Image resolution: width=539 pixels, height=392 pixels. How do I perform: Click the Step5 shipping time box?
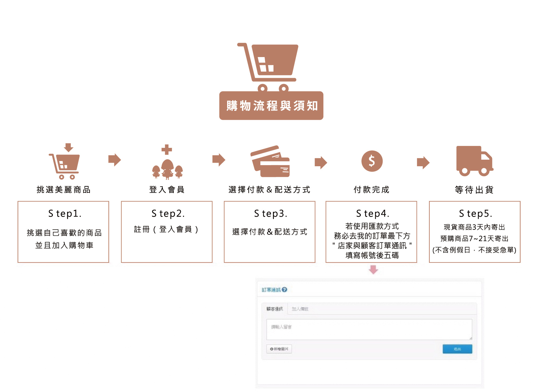click(474, 232)
